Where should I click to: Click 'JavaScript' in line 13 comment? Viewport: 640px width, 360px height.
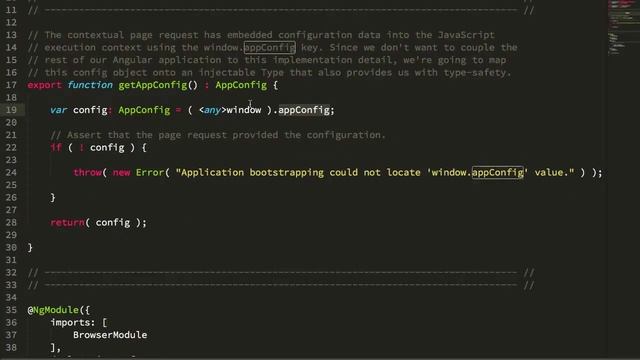click(466, 35)
